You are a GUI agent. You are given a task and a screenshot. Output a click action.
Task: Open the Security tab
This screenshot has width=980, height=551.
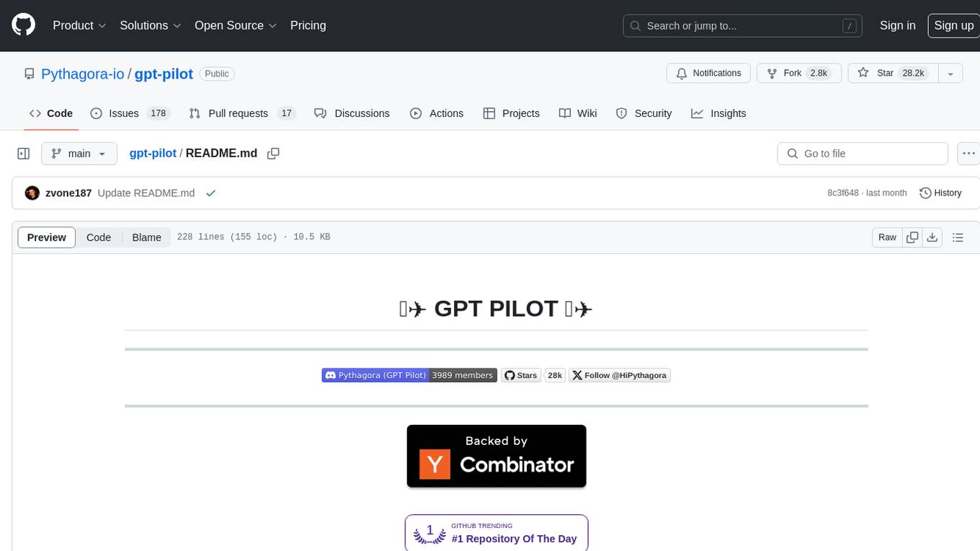644,113
